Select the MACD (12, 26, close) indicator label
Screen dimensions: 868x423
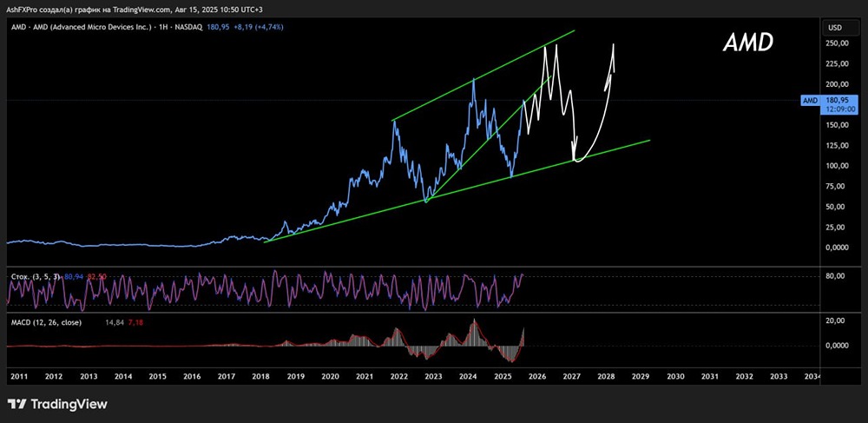[x=47, y=322]
